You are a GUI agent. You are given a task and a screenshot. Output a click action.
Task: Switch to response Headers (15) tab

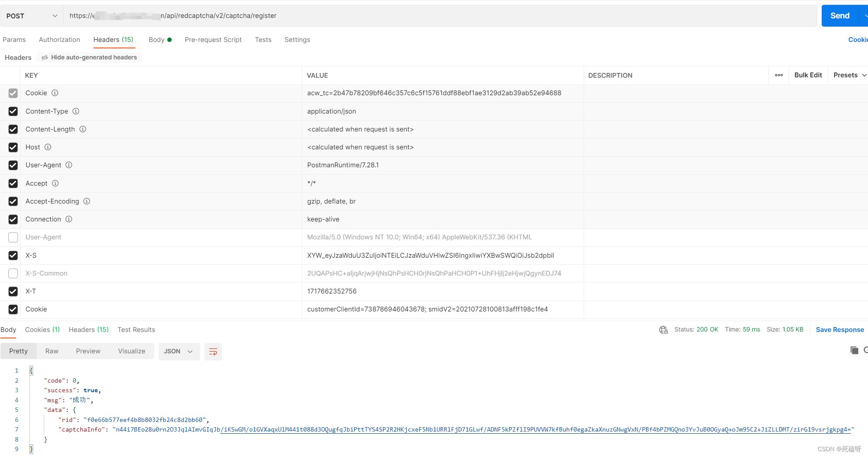pyautogui.click(x=89, y=330)
